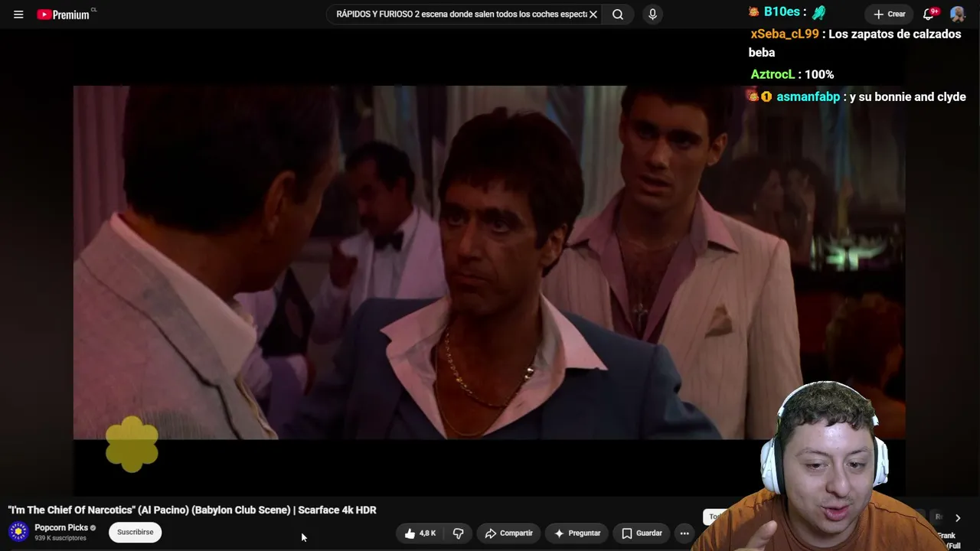Share the video with Compartir

[x=509, y=533]
